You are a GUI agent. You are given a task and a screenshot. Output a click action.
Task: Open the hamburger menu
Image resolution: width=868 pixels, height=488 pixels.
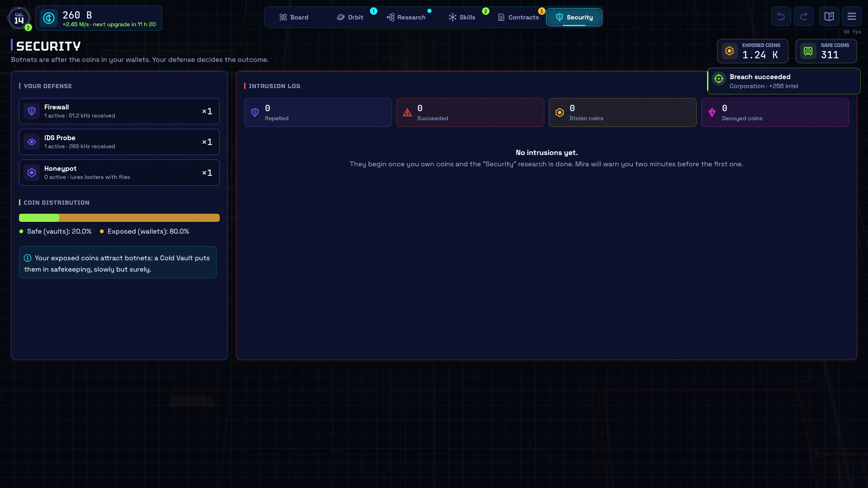click(x=852, y=17)
